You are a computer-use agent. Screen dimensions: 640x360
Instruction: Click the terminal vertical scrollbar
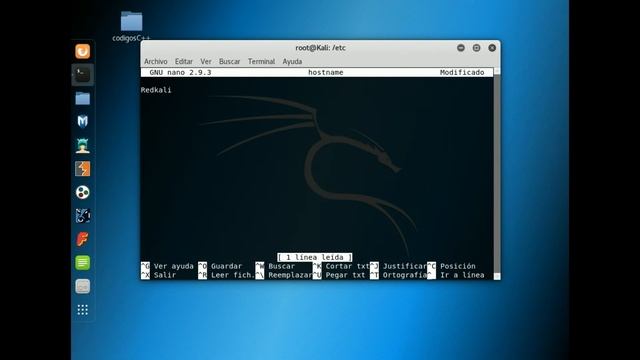(x=497, y=174)
